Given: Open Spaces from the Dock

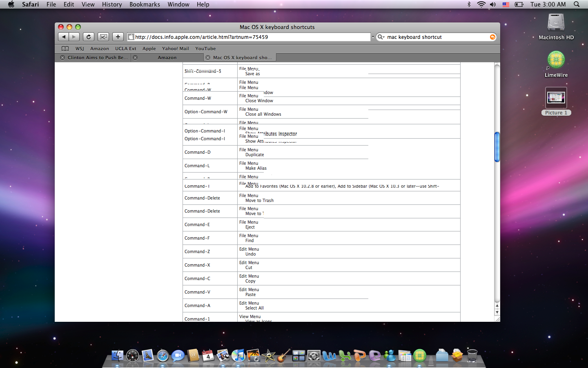Looking at the screenshot, I should coord(299,355).
